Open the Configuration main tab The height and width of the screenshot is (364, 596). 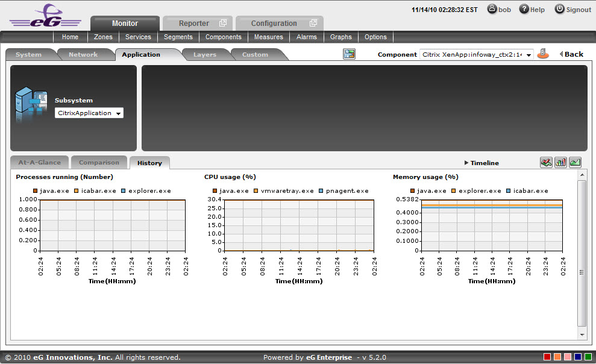(x=280, y=23)
